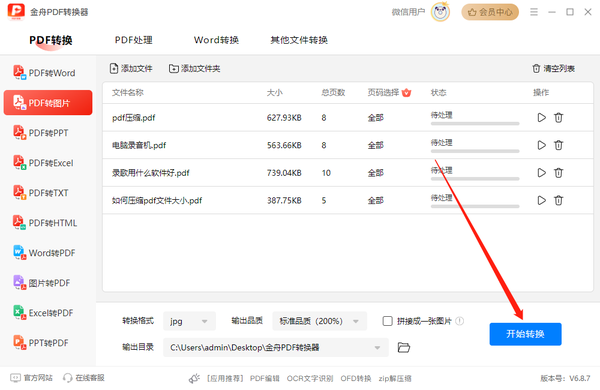The height and width of the screenshot is (390, 600).
Task: Start converting pdf压缩.pdf with play icon
Action: pyautogui.click(x=541, y=117)
